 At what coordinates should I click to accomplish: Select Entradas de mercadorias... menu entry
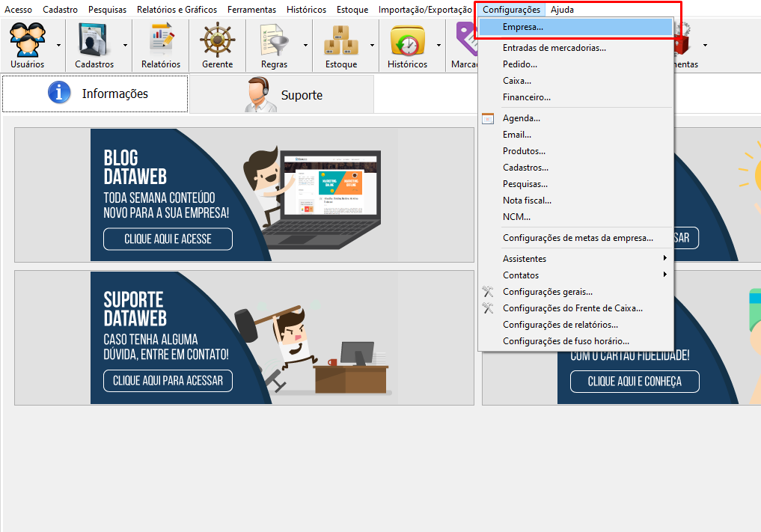click(575, 48)
